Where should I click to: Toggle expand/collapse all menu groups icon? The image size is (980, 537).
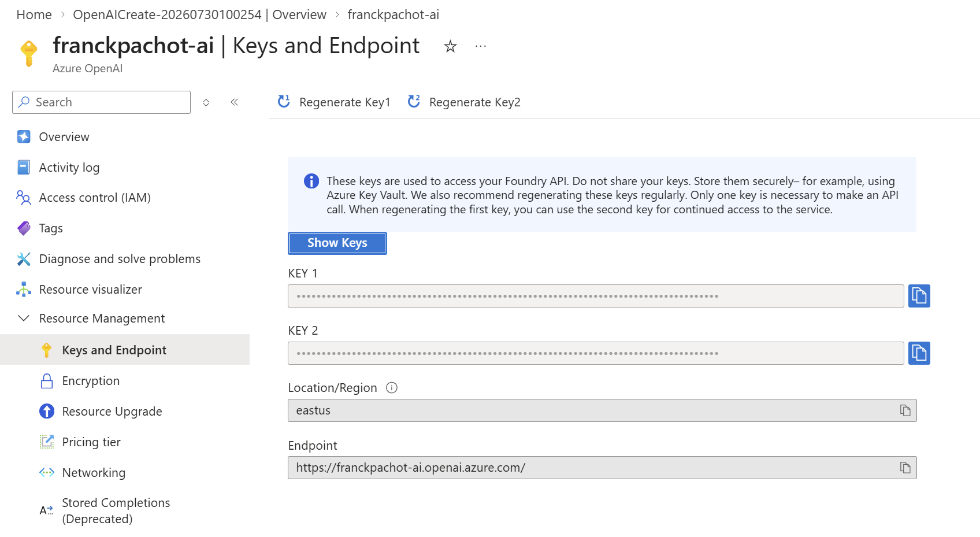coord(206,102)
